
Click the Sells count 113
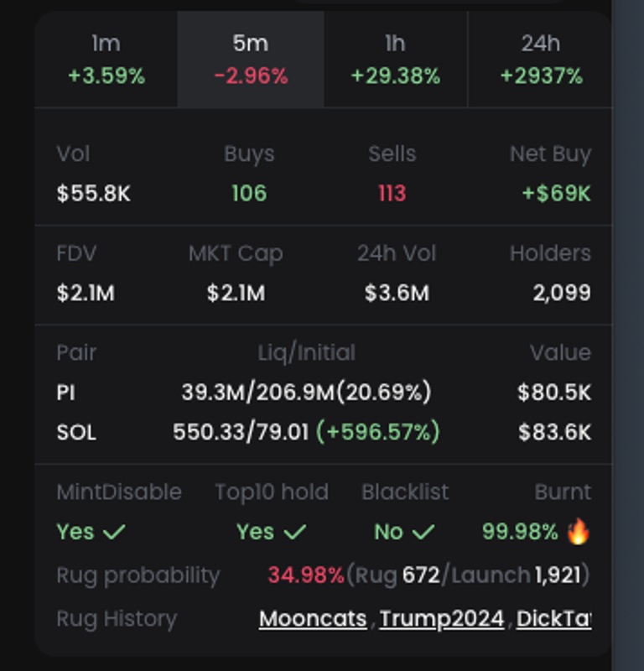(392, 194)
